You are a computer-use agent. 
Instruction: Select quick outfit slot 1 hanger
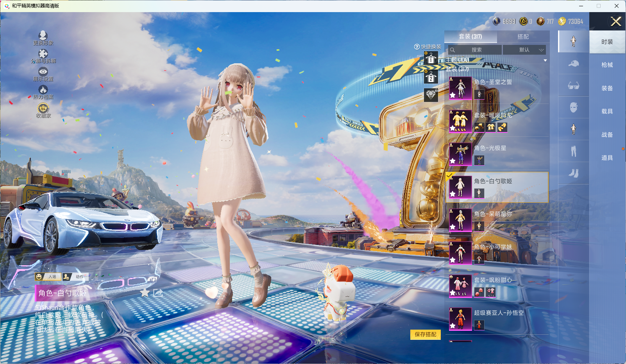(431, 59)
